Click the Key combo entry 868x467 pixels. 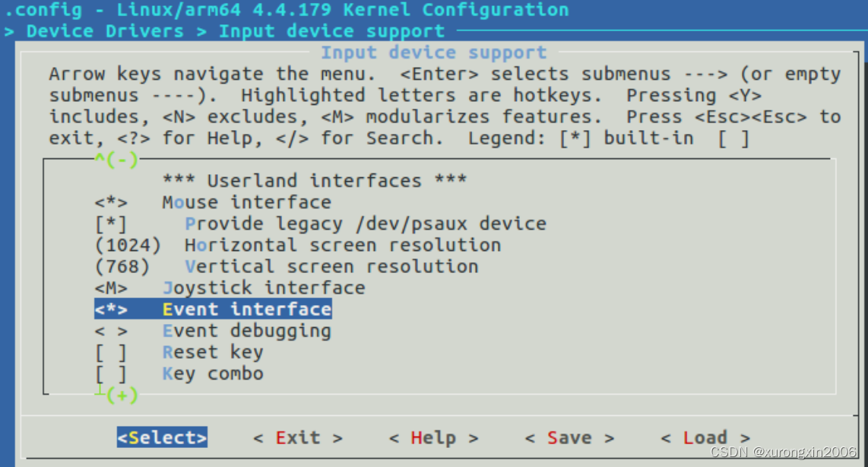coord(213,373)
